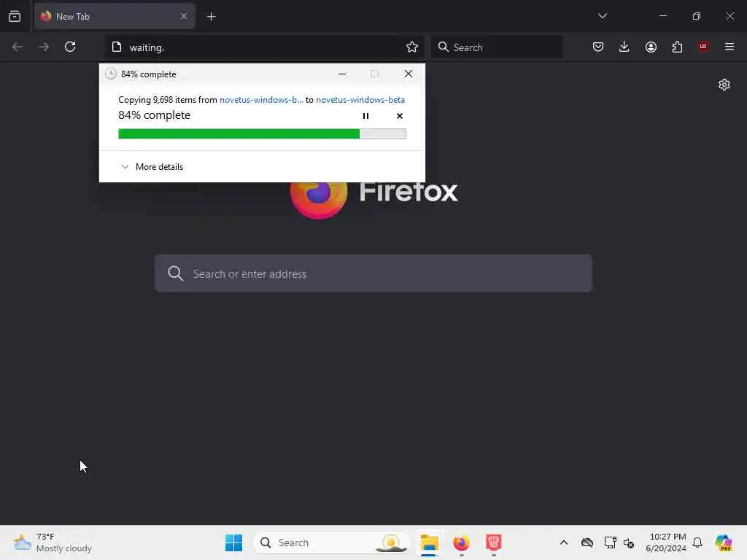Show hidden system tray icons
This screenshot has width=747, height=560.
click(x=564, y=542)
